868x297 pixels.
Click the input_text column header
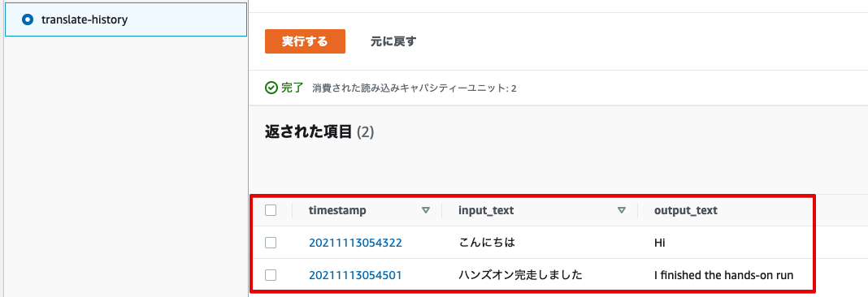pos(486,211)
